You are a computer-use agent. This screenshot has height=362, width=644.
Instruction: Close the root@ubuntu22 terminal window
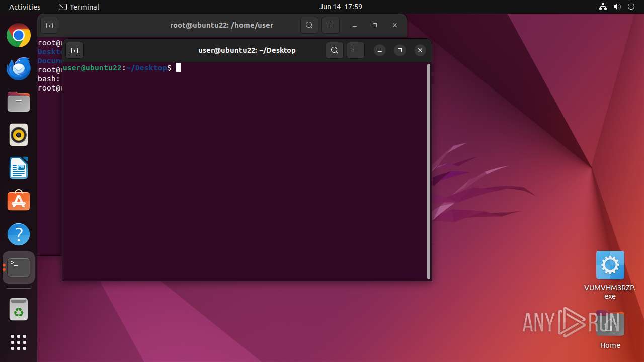395,25
